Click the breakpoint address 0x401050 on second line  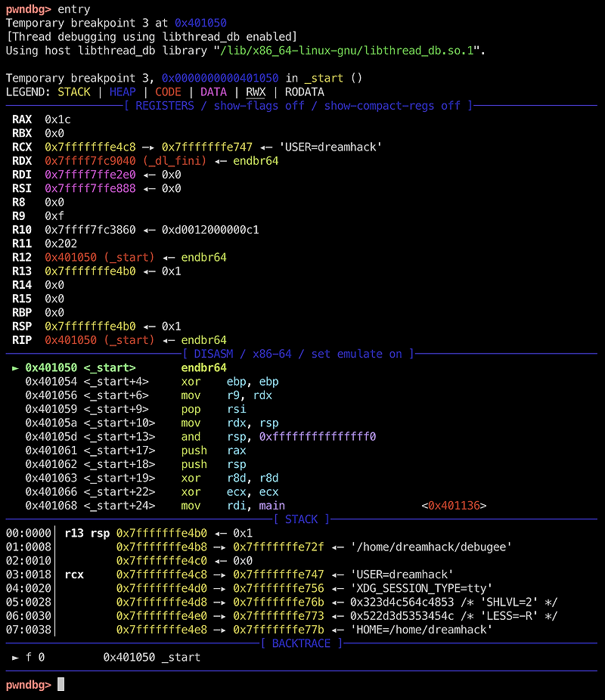[200, 23]
